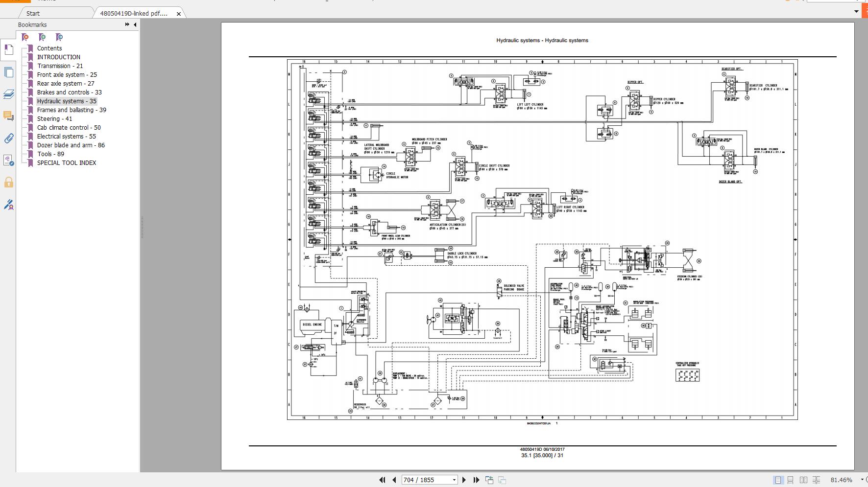Click the zoom percentage value 81.46%
Image resolution: width=868 pixels, height=487 pixels.
[842, 480]
